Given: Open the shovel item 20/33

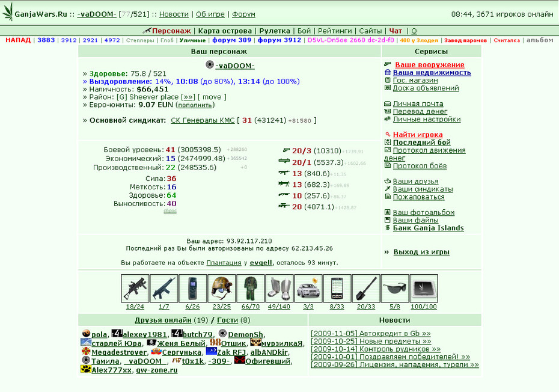Looking at the screenshot, I should (x=366, y=288).
